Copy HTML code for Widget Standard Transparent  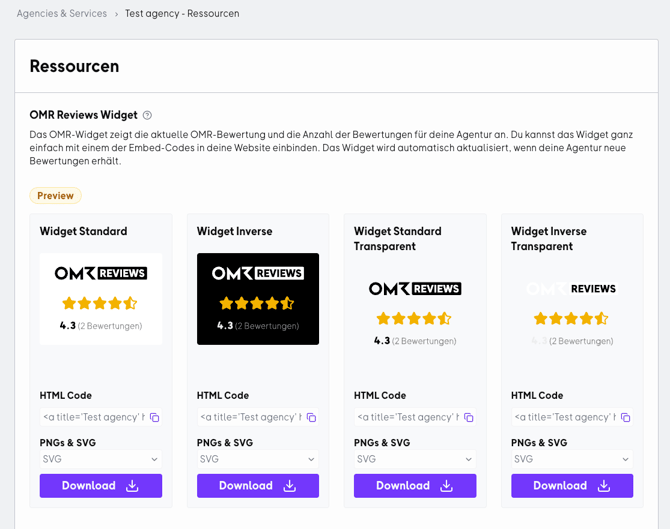click(469, 417)
